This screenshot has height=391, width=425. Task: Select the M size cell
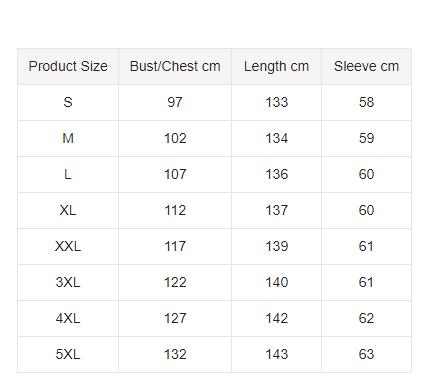pos(68,138)
